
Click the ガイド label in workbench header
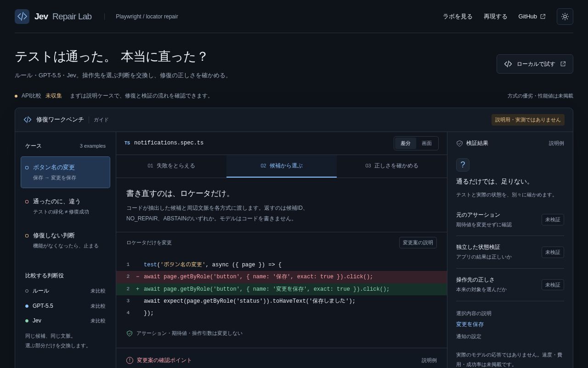(x=101, y=120)
